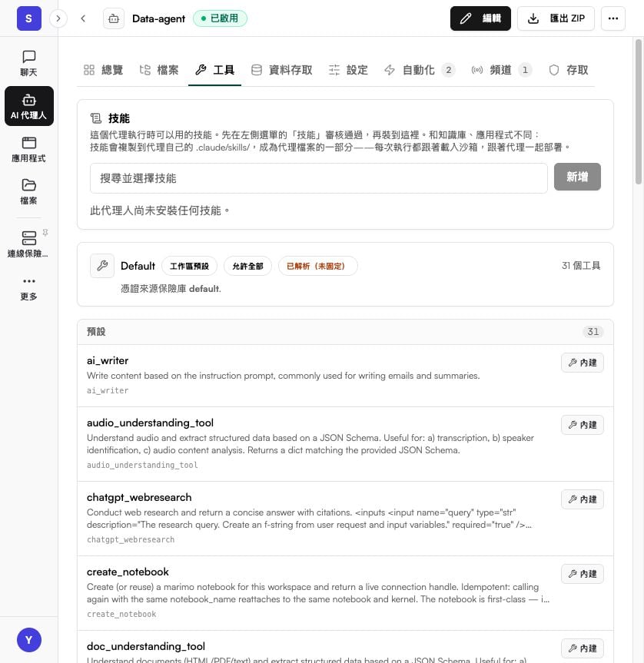Click 內建 badge for doc_understanding_tool

tap(583, 648)
